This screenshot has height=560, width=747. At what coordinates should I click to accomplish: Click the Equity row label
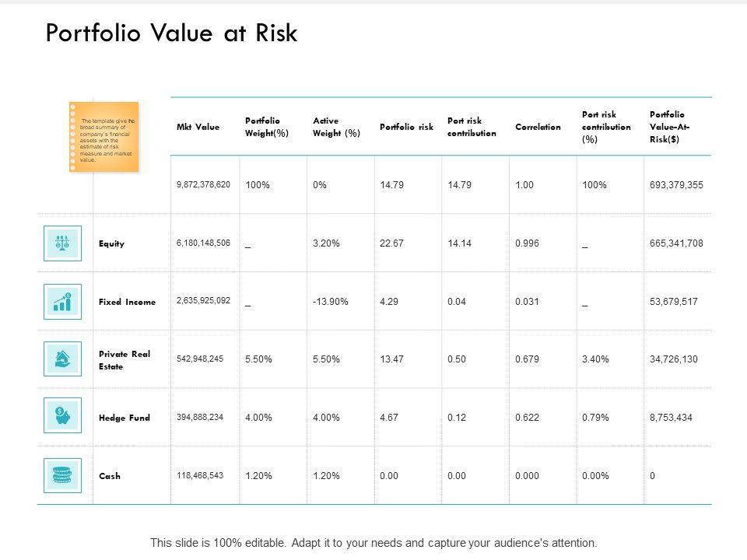[111, 244]
